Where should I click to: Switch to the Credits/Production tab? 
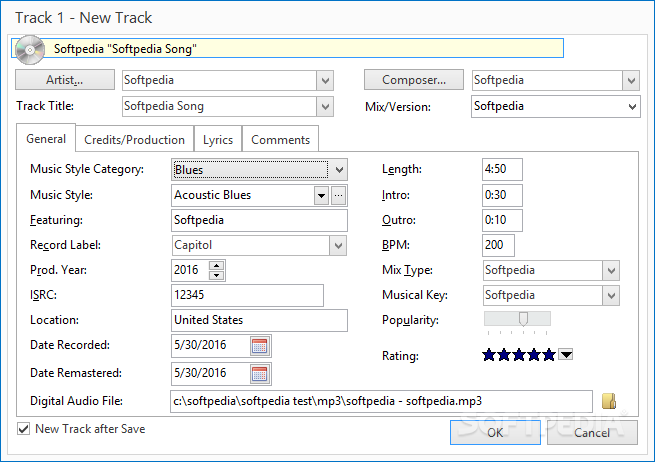(134, 140)
